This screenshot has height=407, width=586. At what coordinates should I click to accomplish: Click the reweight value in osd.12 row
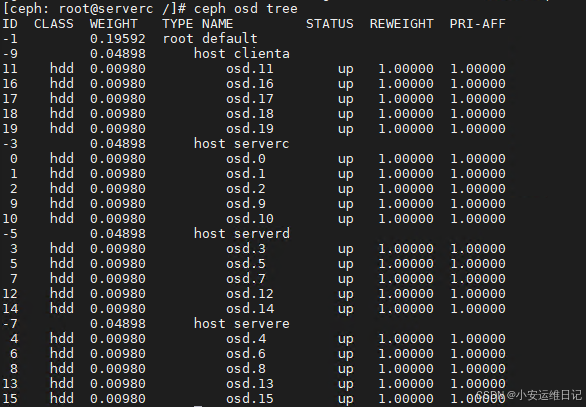coord(406,294)
